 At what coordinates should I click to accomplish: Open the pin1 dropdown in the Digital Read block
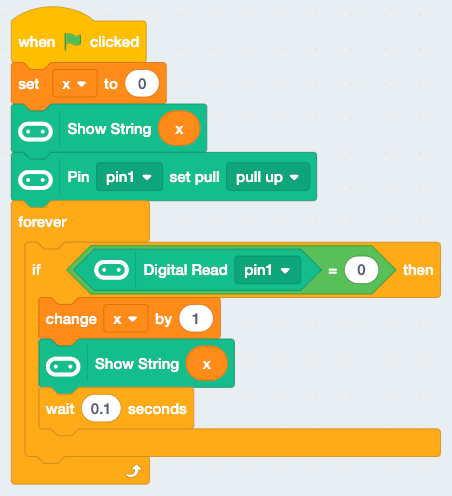[x=267, y=270]
